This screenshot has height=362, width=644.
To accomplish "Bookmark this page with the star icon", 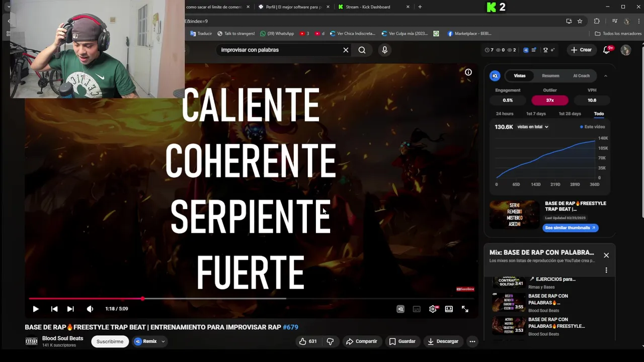I will pos(580,21).
